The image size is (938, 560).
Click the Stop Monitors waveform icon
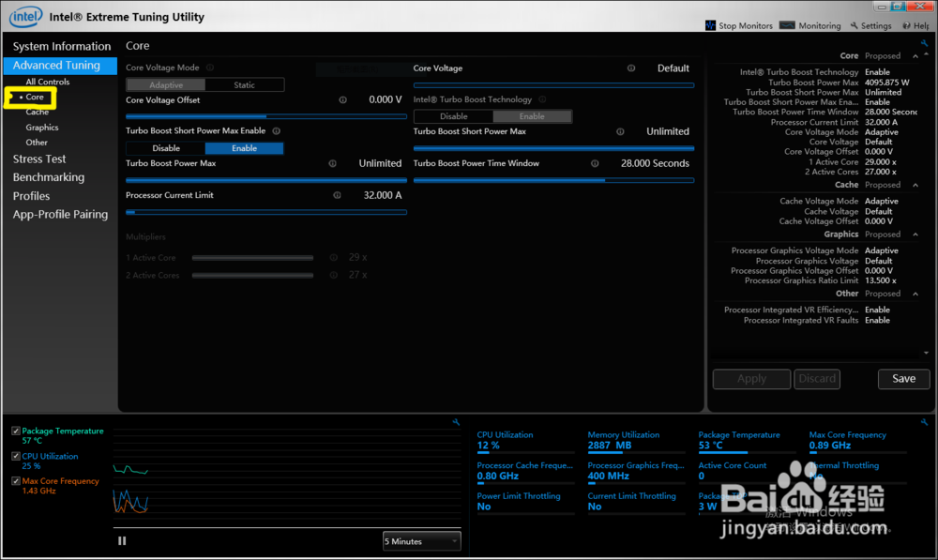710,25
